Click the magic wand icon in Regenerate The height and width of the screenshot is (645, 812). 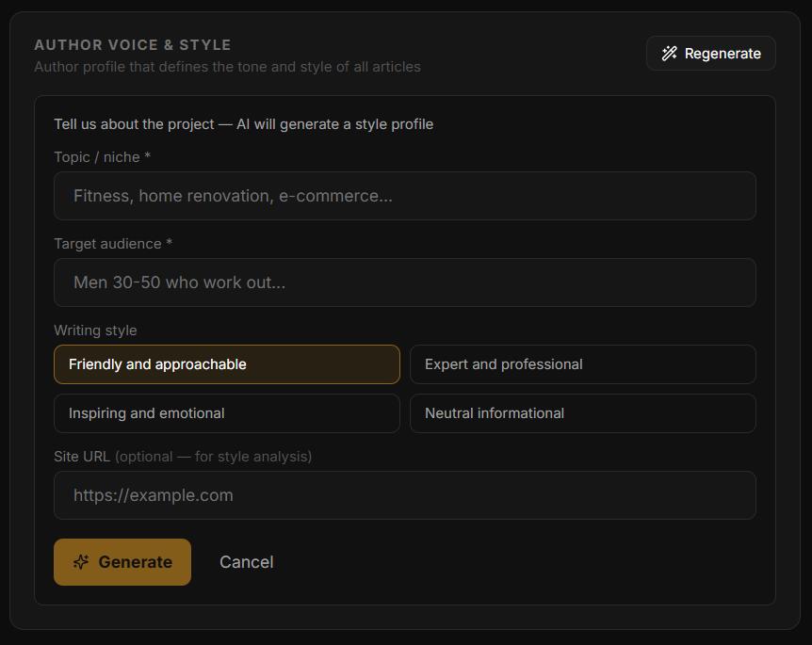pos(669,54)
